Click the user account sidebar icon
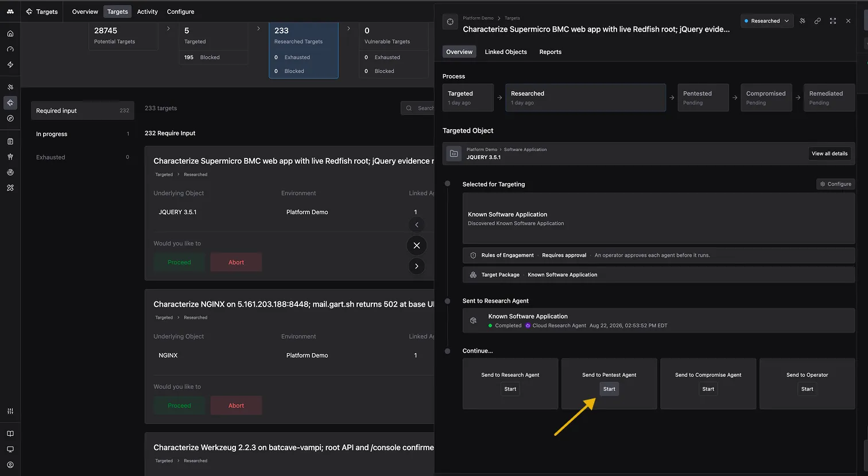Image resolution: width=868 pixels, height=476 pixels. (x=10, y=465)
